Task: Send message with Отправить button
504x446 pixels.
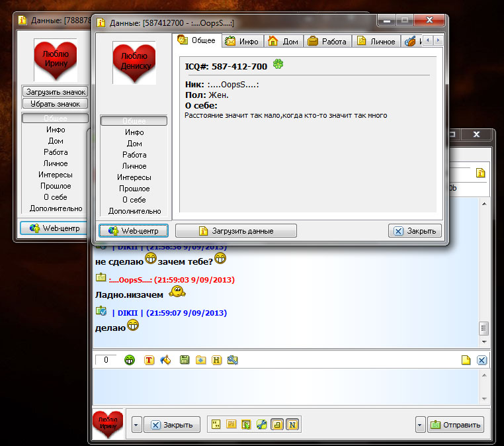Action: (456, 425)
